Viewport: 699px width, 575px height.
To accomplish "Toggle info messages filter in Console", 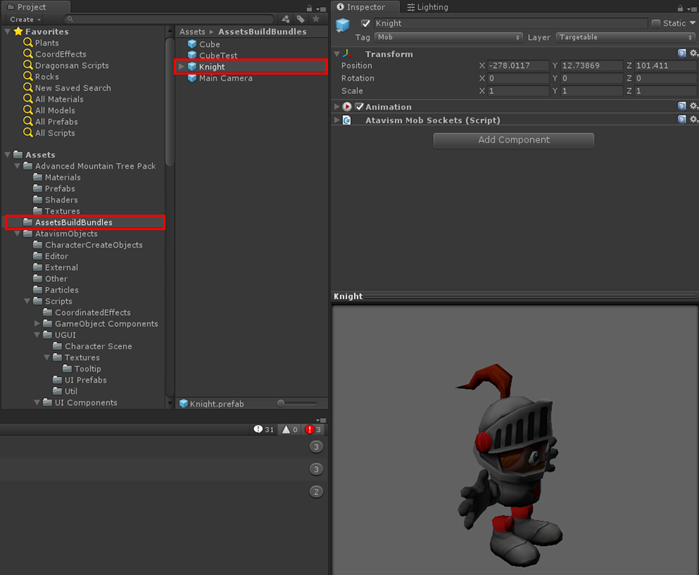I will coord(264,429).
